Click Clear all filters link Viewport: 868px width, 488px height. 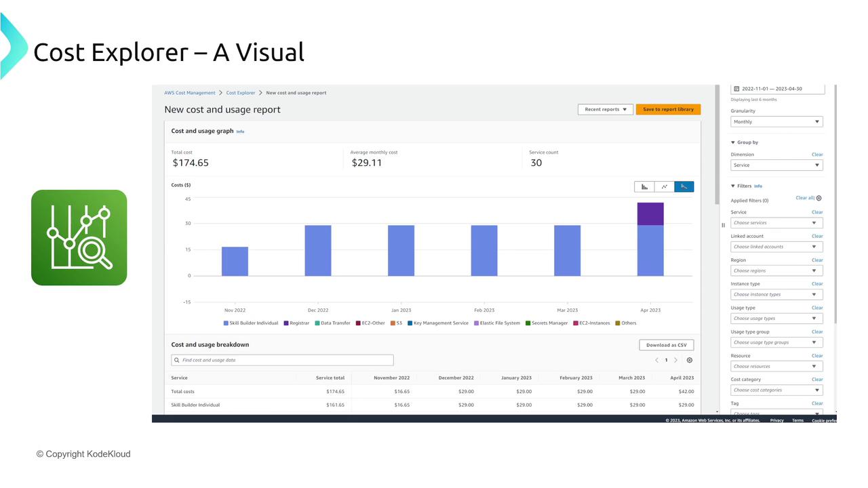pos(805,198)
